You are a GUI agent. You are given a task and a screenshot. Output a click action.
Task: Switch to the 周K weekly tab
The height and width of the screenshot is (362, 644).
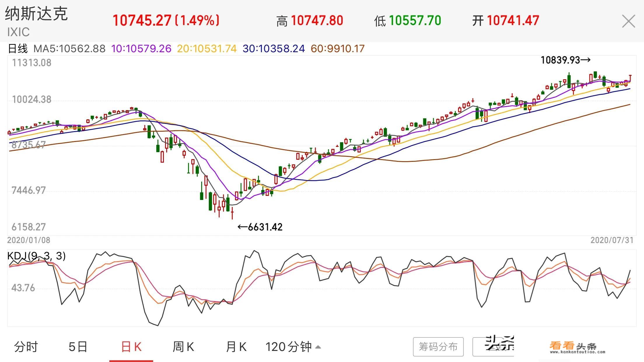pyautogui.click(x=183, y=347)
